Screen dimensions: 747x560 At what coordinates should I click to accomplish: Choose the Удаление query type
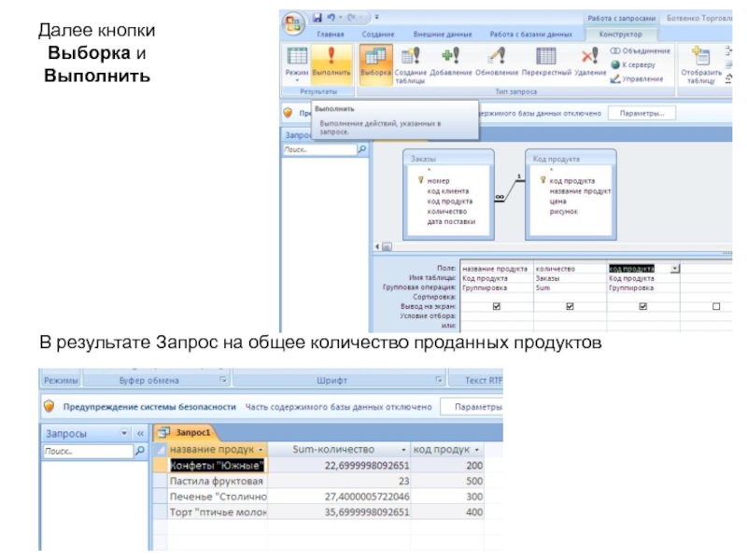(x=590, y=62)
